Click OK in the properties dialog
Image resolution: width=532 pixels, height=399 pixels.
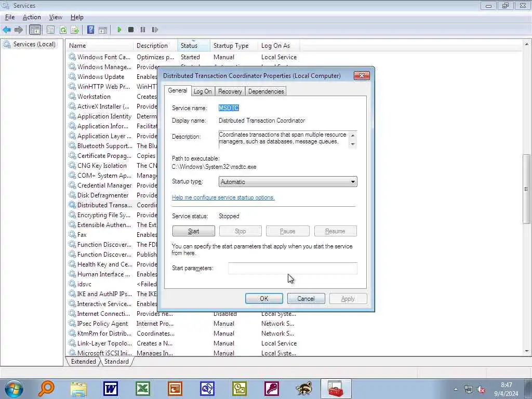point(264,299)
